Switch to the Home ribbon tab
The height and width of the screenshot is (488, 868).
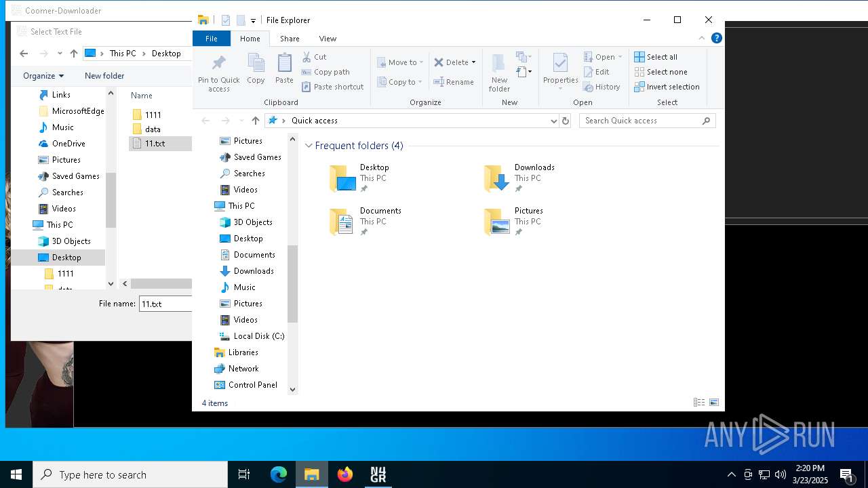coord(250,39)
